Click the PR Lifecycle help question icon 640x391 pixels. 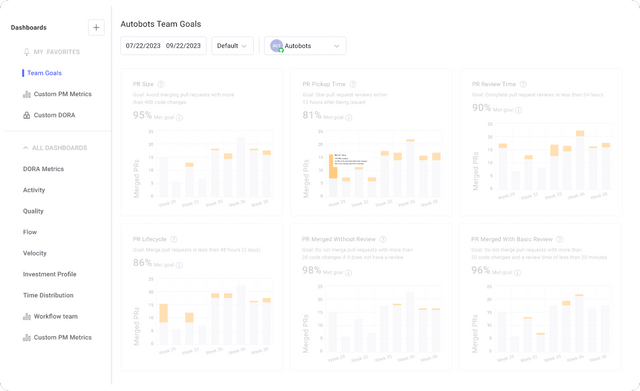tap(173, 239)
